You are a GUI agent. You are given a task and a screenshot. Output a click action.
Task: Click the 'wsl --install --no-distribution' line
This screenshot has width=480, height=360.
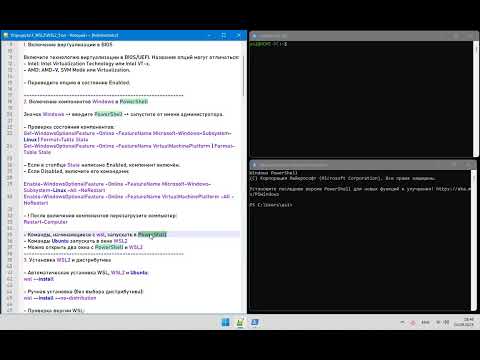(60, 298)
